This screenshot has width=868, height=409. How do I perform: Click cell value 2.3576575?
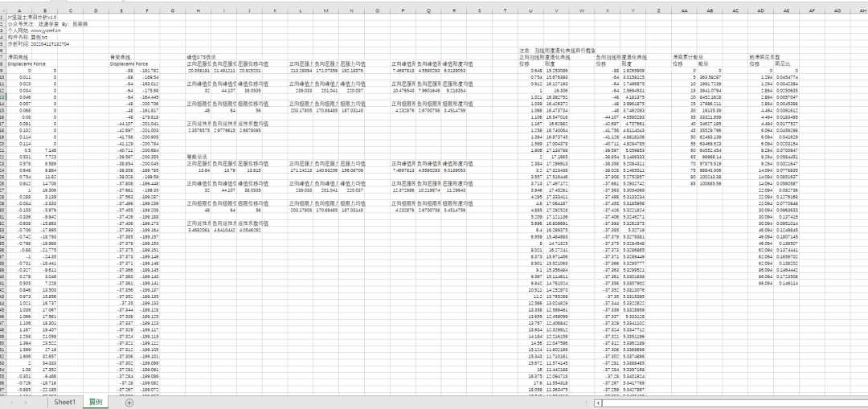pyautogui.click(x=199, y=130)
